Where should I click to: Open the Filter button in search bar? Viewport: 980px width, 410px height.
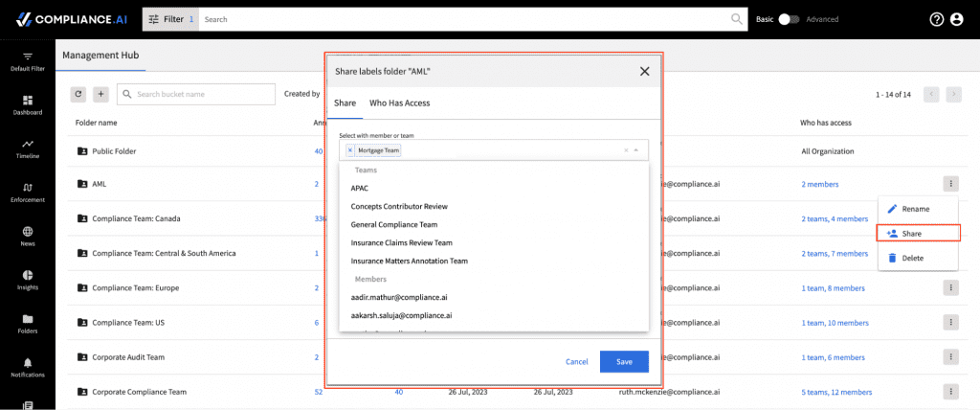pyautogui.click(x=171, y=19)
